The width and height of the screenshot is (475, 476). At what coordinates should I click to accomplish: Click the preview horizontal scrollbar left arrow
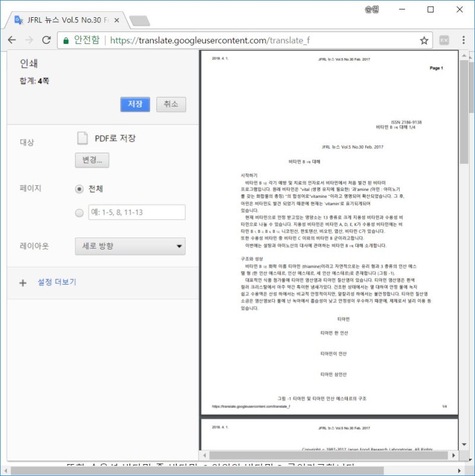click(x=204, y=455)
